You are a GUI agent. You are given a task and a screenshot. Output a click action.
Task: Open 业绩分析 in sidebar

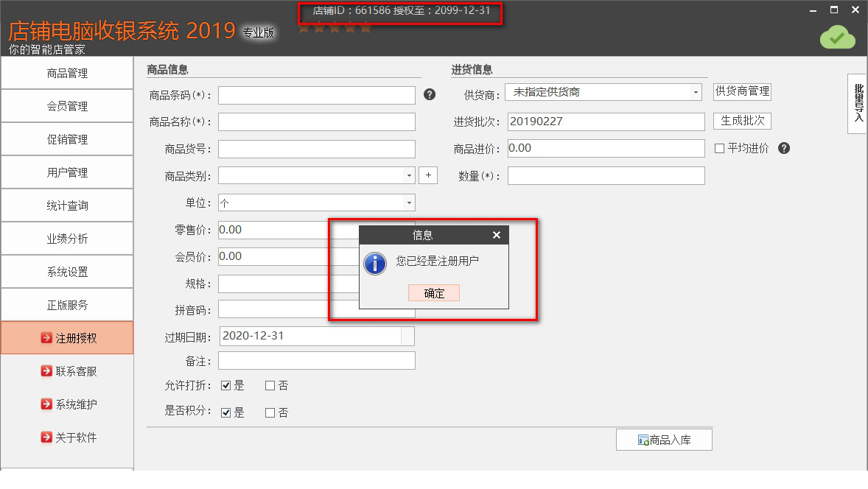click(67, 239)
